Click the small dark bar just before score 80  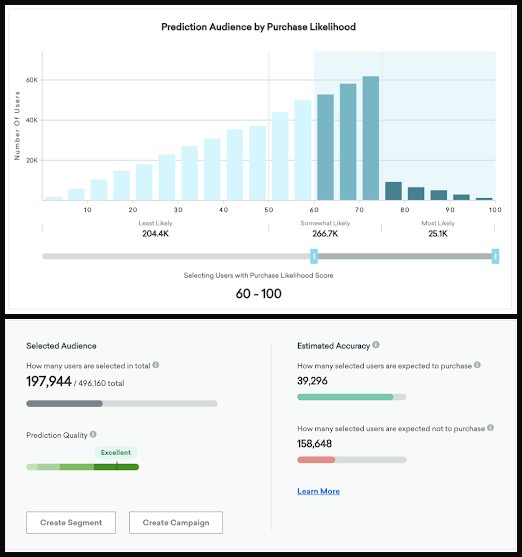pyautogui.click(x=393, y=191)
